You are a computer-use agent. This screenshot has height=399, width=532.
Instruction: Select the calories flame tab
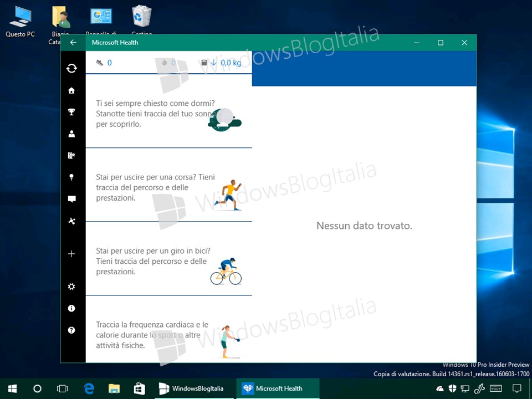coord(168,63)
